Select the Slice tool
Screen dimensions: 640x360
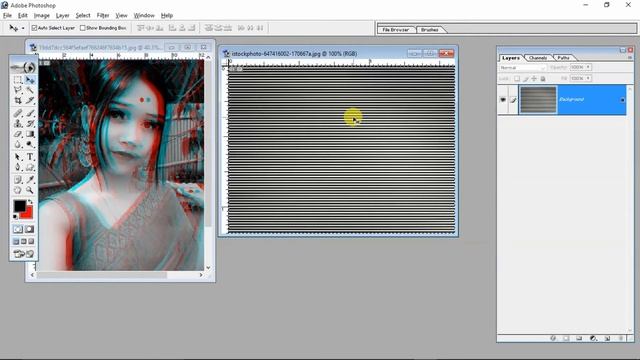point(30,100)
